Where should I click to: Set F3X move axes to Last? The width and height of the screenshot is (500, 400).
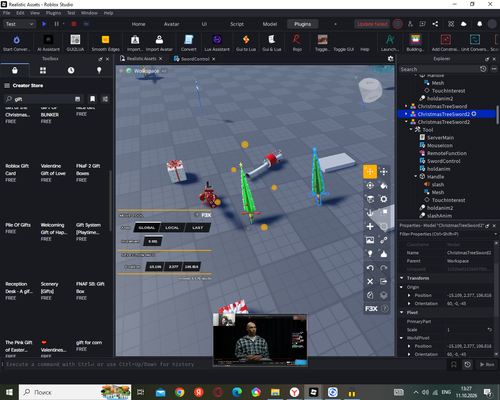(x=197, y=228)
